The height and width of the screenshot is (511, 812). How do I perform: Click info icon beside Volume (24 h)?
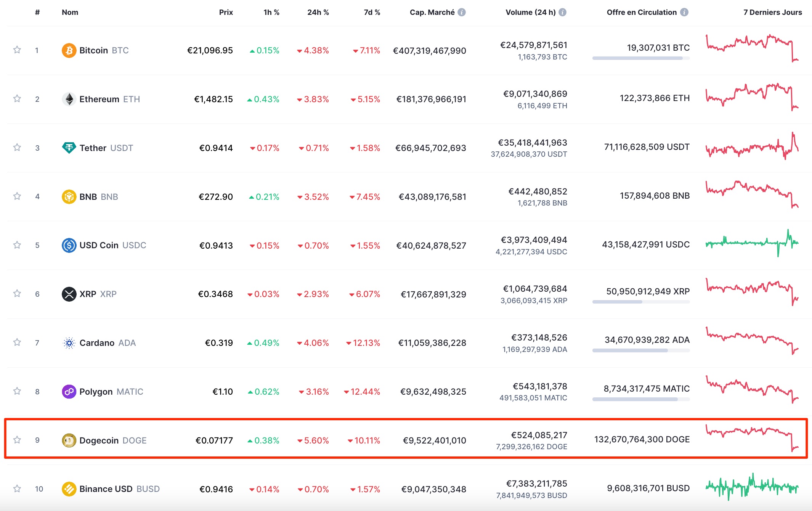click(x=562, y=12)
